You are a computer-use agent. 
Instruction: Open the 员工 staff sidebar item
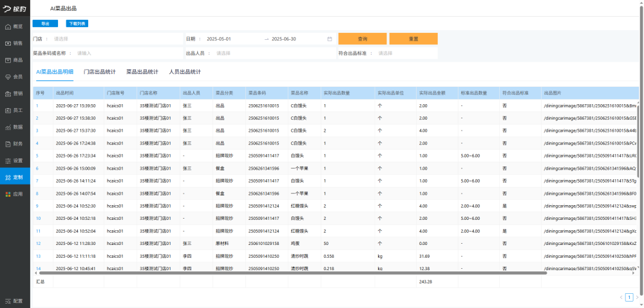click(15, 111)
